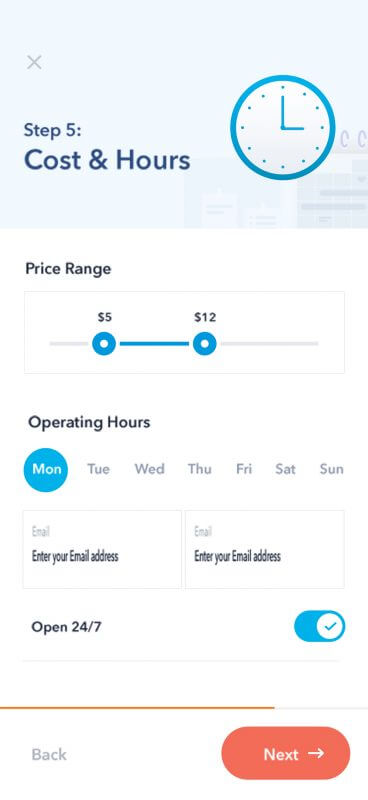
Task: Select the Sun day tab
Action: click(x=332, y=469)
